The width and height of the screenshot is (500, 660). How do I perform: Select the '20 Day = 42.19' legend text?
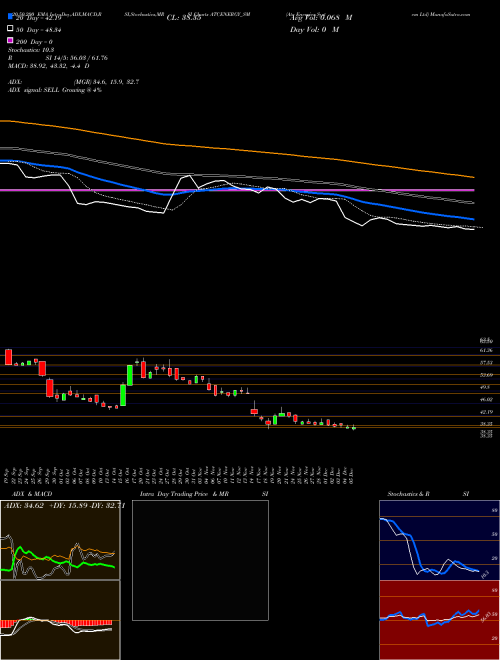(39, 18)
